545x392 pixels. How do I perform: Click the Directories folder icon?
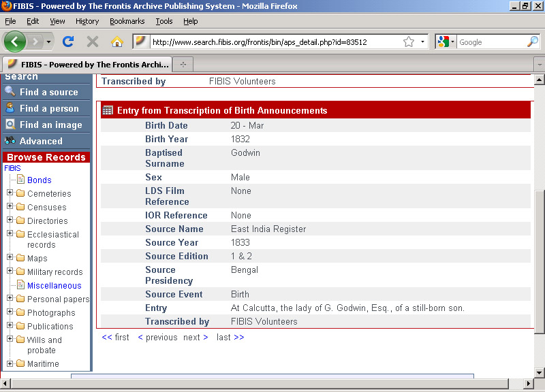(20, 220)
